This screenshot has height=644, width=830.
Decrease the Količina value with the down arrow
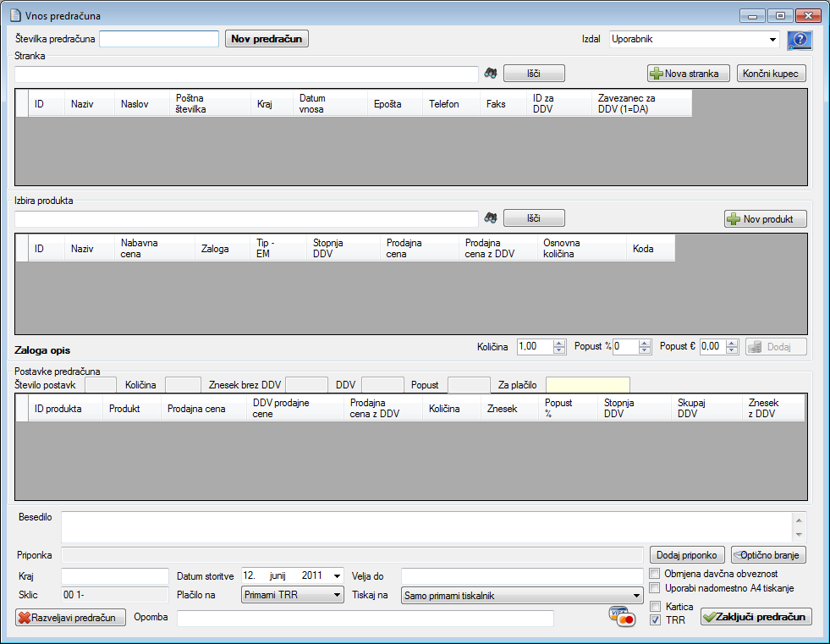tap(559, 350)
